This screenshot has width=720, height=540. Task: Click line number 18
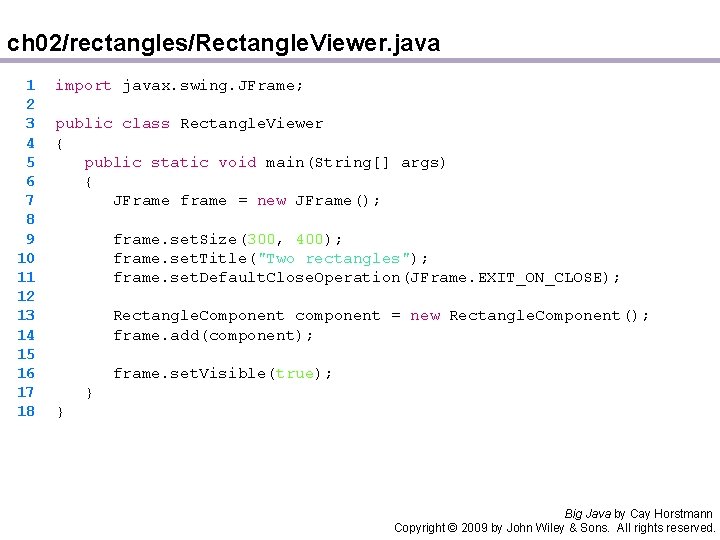tap(26, 411)
